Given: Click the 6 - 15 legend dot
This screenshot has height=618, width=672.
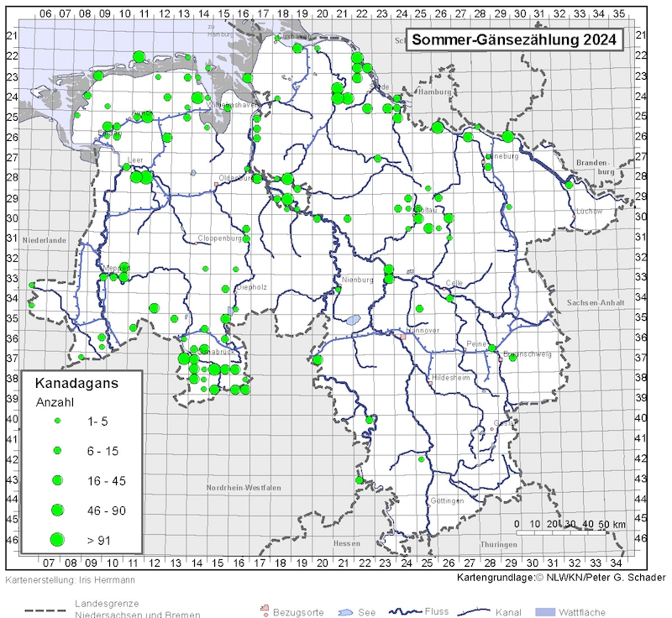Looking at the screenshot, I should pos(57,451).
